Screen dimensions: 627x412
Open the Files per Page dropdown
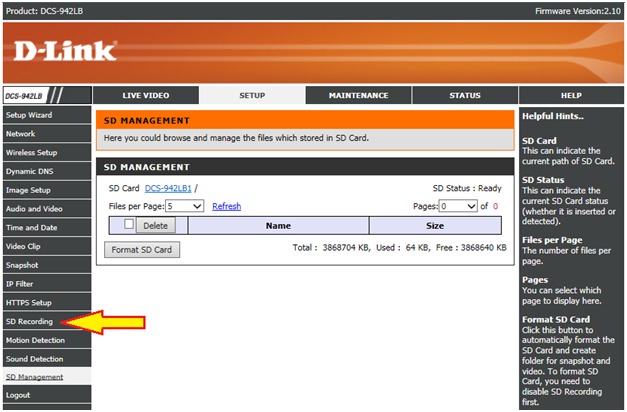pyautogui.click(x=184, y=206)
